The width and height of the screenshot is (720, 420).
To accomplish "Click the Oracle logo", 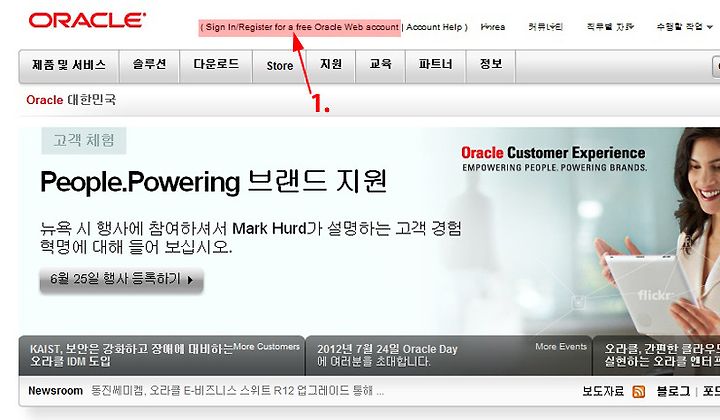I will tap(87, 20).
